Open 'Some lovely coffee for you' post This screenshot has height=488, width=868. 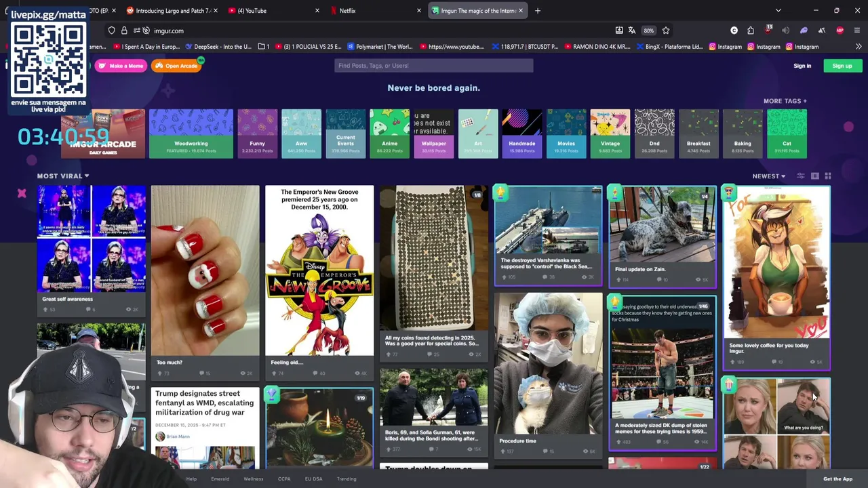pos(776,278)
